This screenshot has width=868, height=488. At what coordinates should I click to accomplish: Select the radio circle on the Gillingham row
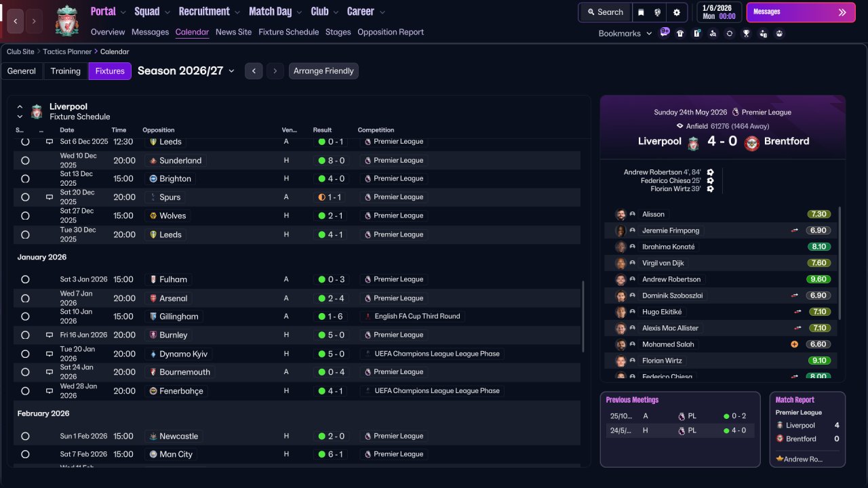25,317
